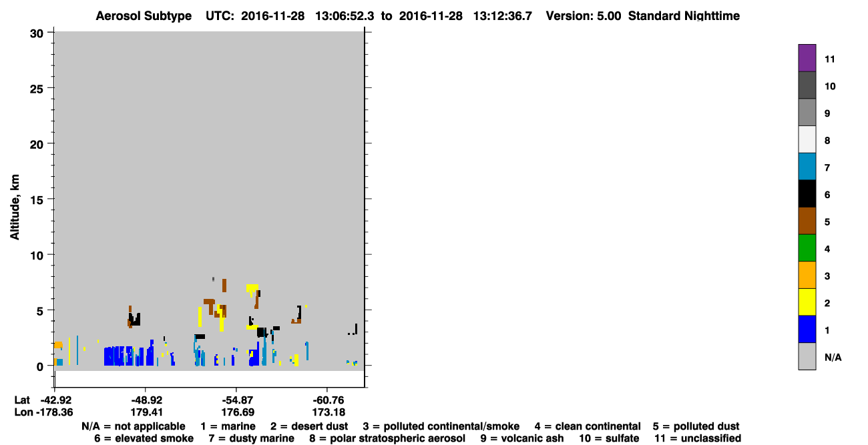
Task: Click legend text '7 = dusty marine'
Action: click(x=252, y=438)
